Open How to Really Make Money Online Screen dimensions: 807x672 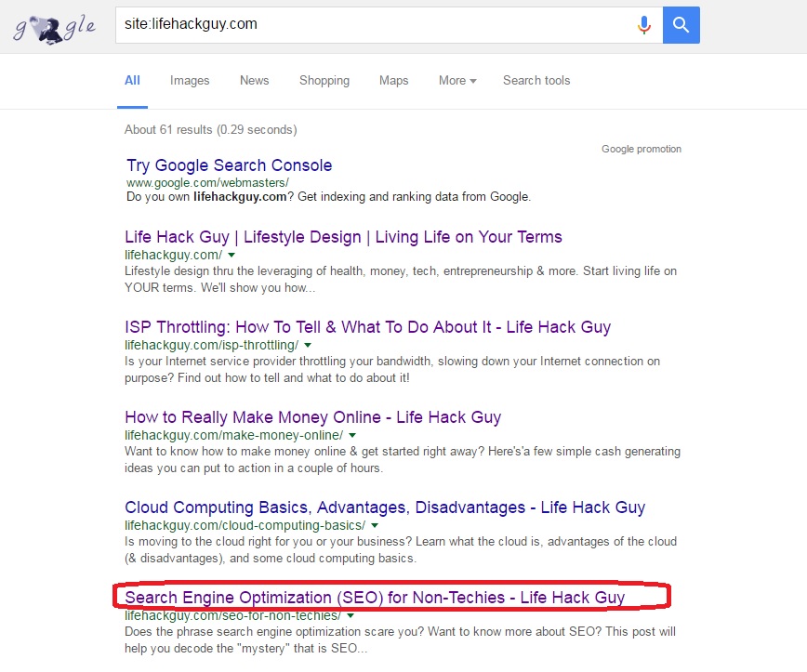313,416
